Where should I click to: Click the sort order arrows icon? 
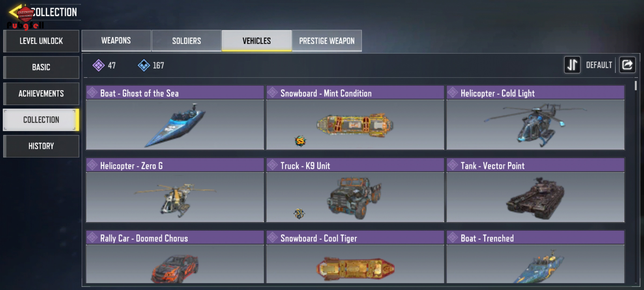pyautogui.click(x=572, y=65)
